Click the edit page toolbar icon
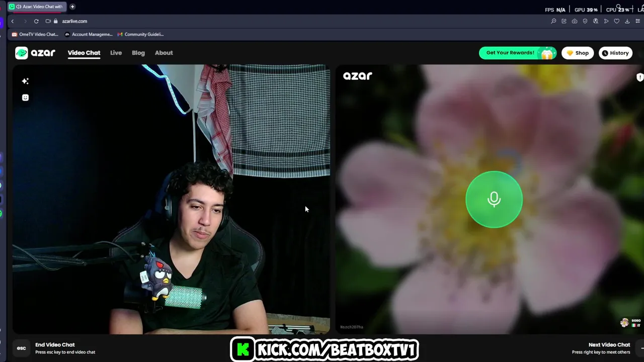Screen dimensions: 644x362 (564, 21)
